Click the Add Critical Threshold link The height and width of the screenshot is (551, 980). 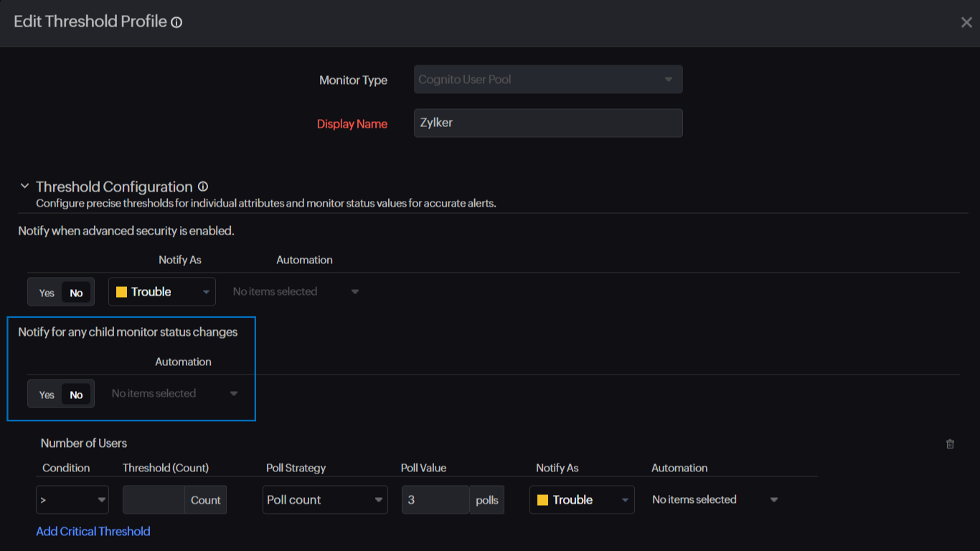(93, 532)
